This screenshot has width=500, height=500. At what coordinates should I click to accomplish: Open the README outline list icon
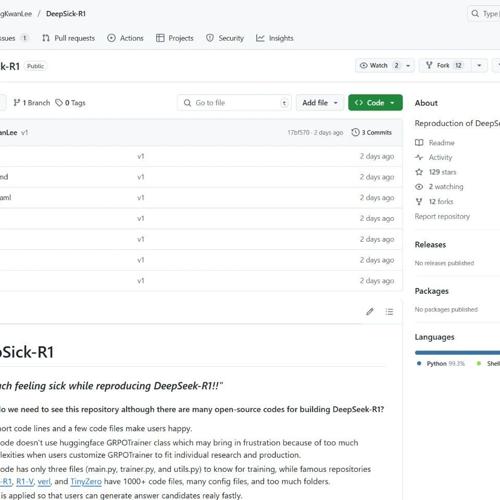[x=389, y=311]
